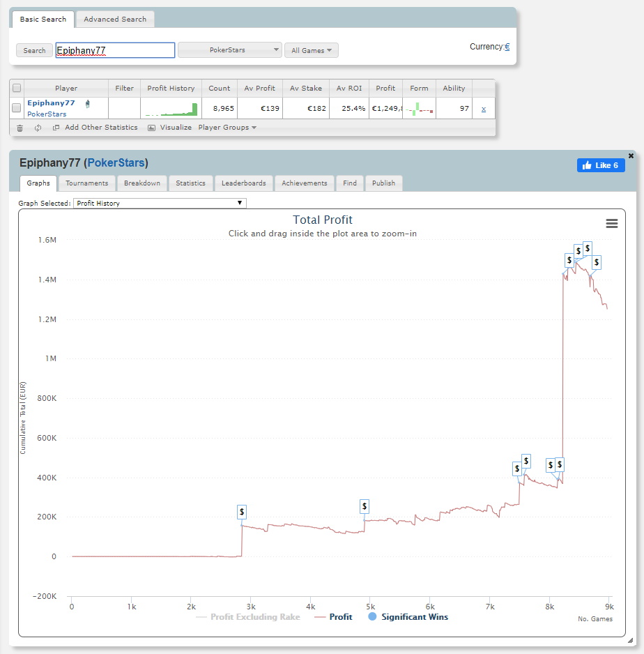Select the header checkbox for all players
The height and width of the screenshot is (654, 644).
coord(17,88)
